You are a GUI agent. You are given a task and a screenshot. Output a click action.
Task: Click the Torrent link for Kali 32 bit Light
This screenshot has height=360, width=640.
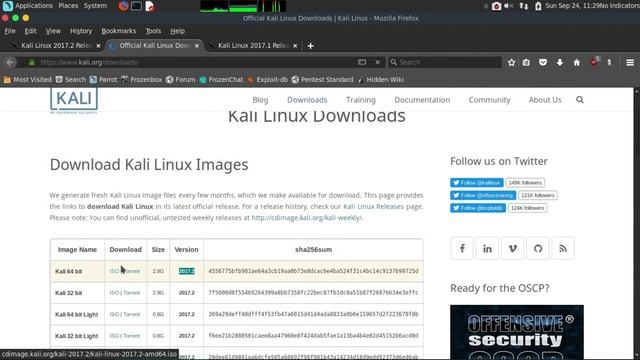(x=131, y=336)
